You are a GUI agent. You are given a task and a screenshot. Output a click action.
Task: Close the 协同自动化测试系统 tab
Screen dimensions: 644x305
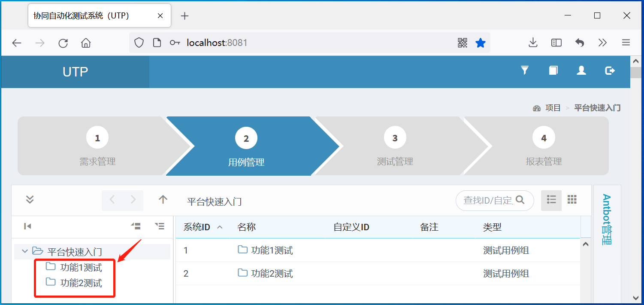(x=160, y=16)
